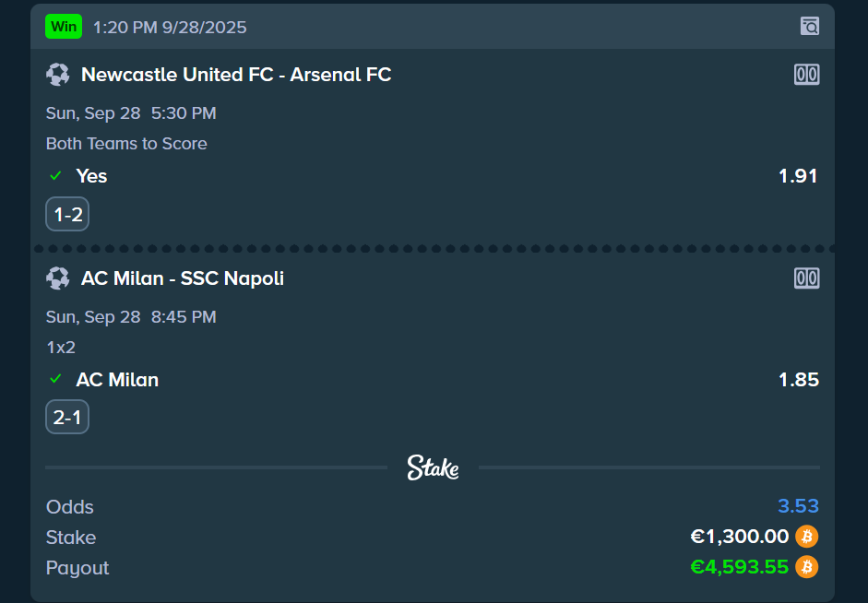Image resolution: width=868 pixels, height=603 pixels.
Task: Click Bitcoin icon next to payout amount
Action: (x=807, y=567)
